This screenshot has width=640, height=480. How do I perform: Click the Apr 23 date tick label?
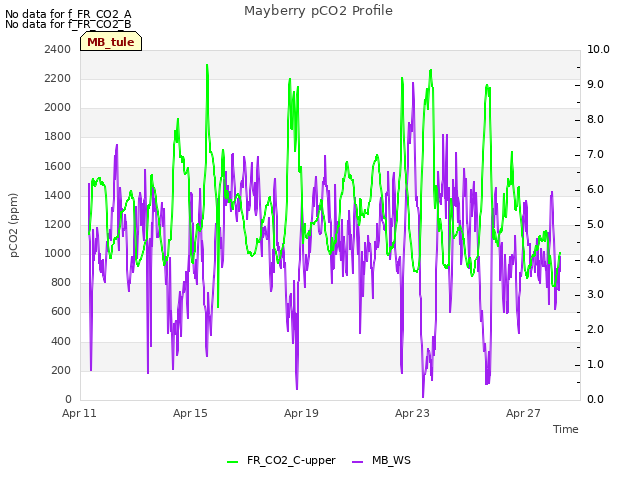[412, 413]
